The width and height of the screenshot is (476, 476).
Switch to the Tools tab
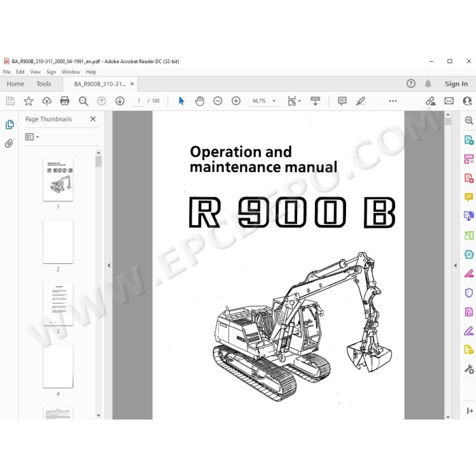pos(44,84)
